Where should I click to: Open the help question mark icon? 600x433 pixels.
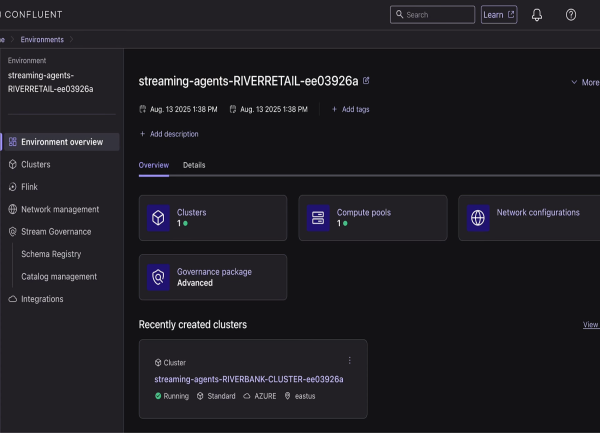[x=571, y=15]
